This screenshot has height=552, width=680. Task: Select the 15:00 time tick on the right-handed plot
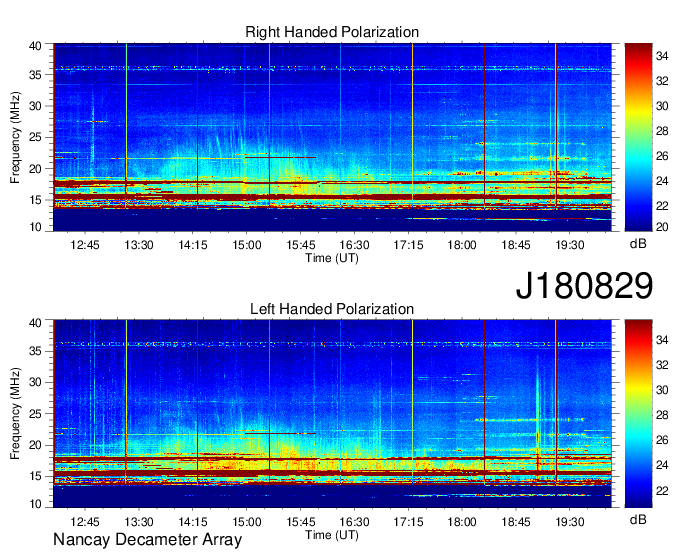click(x=247, y=245)
